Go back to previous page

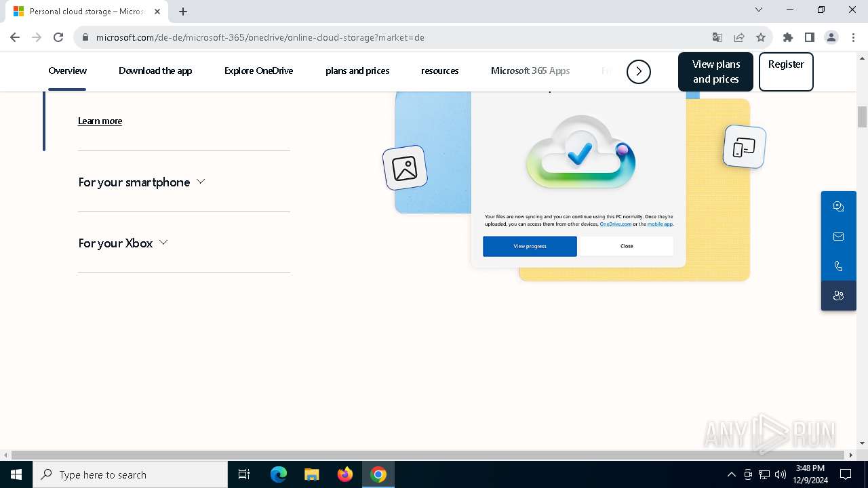(15, 37)
